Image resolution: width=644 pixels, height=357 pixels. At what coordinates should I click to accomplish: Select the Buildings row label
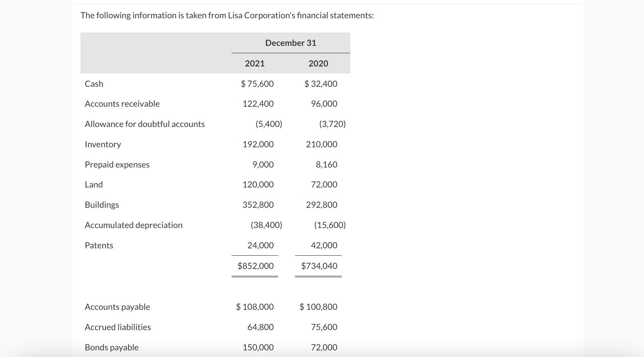102,205
